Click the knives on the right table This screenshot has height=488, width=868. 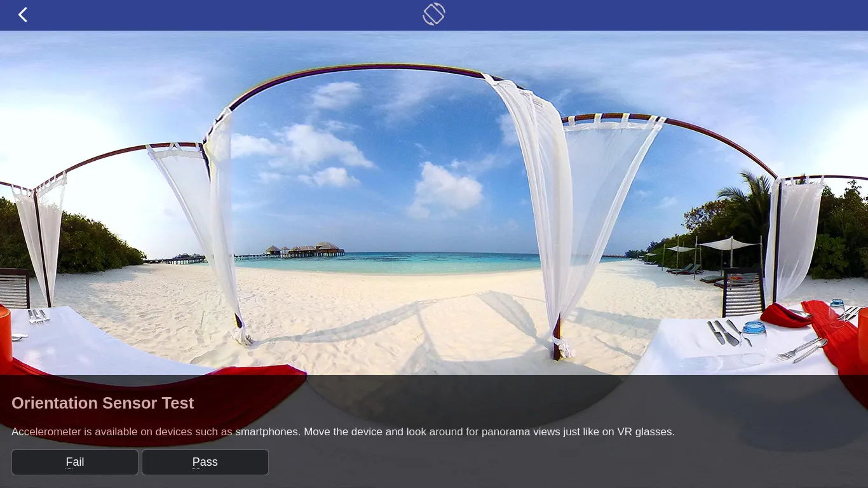pyautogui.click(x=723, y=332)
